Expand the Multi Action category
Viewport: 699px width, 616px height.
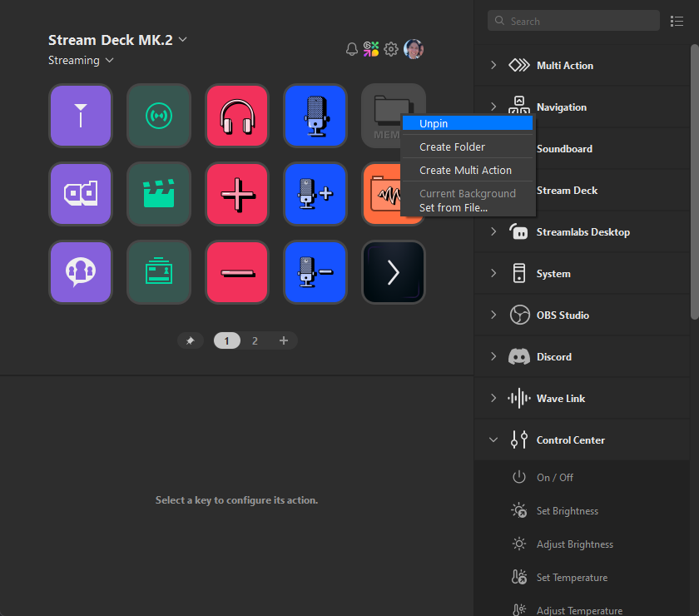click(x=493, y=66)
